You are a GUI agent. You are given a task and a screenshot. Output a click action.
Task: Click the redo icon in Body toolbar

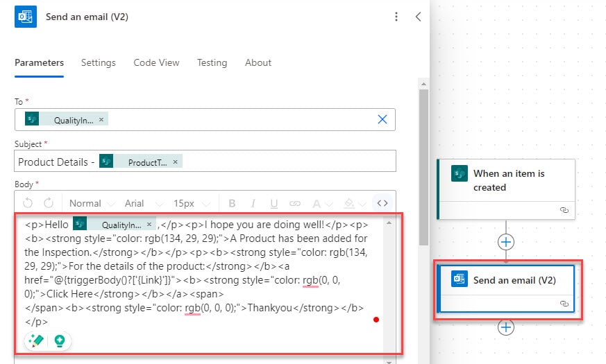point(49,203)
